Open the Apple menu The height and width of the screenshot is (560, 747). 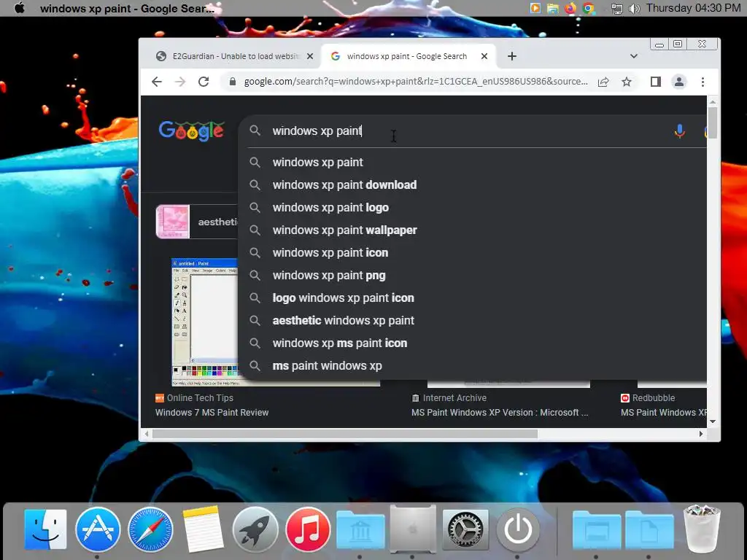(x=20, y=8)
